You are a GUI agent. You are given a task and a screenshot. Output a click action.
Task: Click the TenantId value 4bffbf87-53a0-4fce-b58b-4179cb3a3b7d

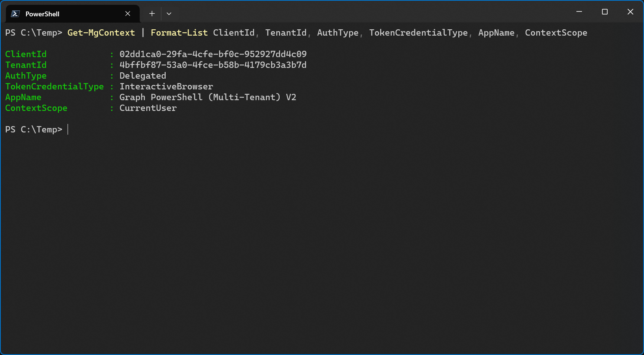click(x=213, y=65)
